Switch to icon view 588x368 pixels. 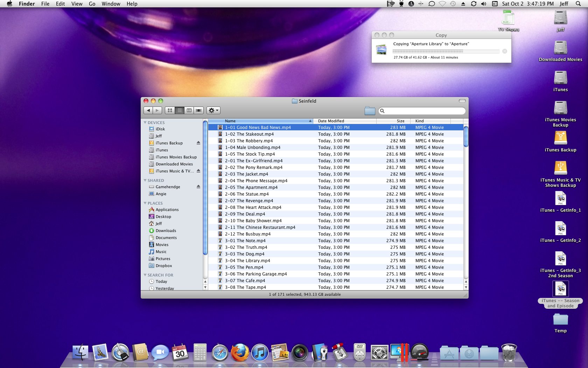pyautogui.click(x=170, y=110)
